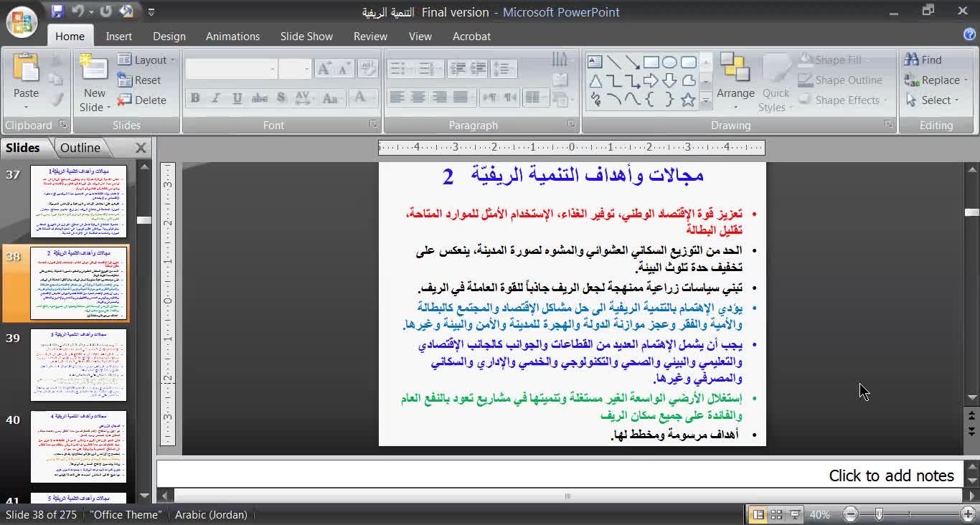Switch to the Animations ribbon tab
The image size is (980, 525).
coord(232,36)
